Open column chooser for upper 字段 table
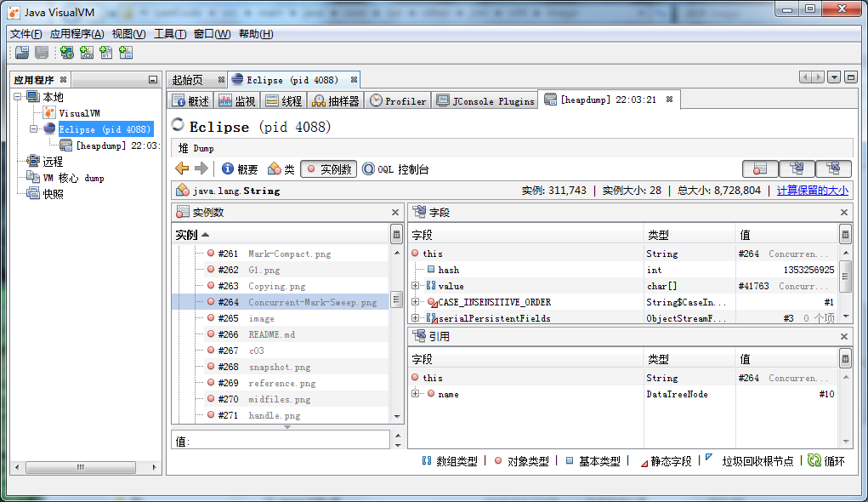Screen dimensions: 868x502 click(845, 235)
